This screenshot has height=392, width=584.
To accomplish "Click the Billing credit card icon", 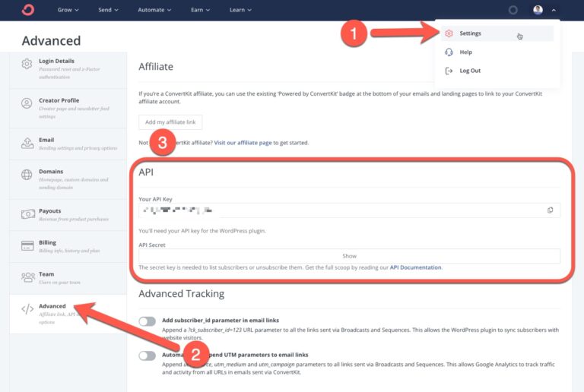I will pyautogui.click(x=27, y=246).
